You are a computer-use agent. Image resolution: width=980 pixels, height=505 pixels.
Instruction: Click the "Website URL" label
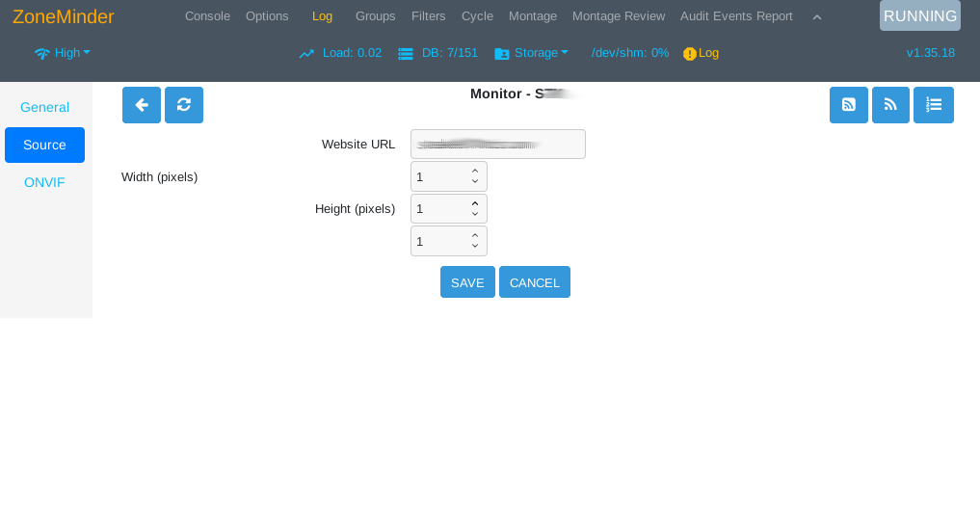point(358,145)
